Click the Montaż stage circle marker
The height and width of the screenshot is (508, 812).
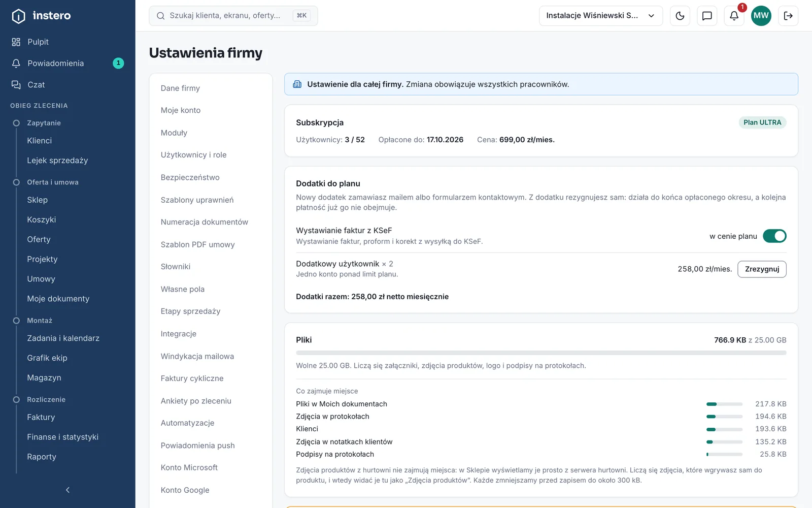[x=16, y=321]
